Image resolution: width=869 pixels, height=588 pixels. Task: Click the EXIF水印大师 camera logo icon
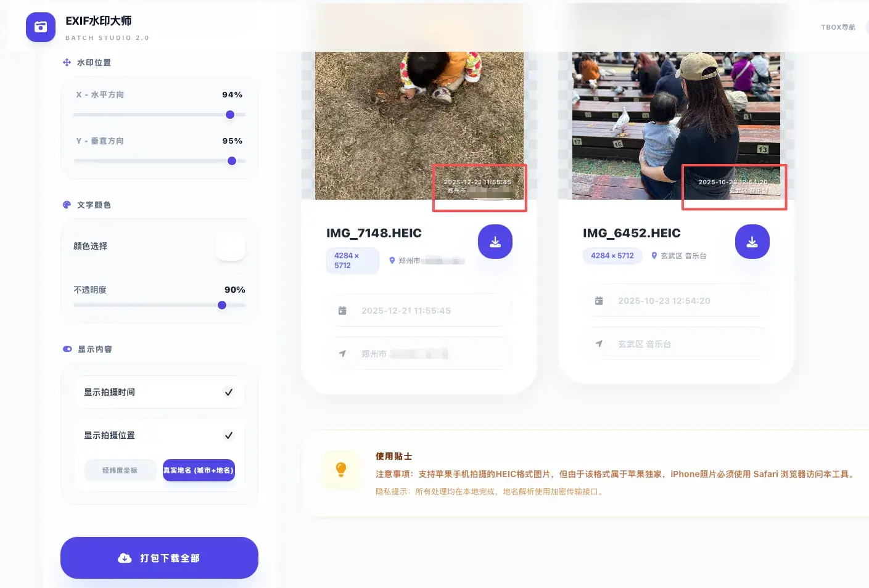(41, 27)
